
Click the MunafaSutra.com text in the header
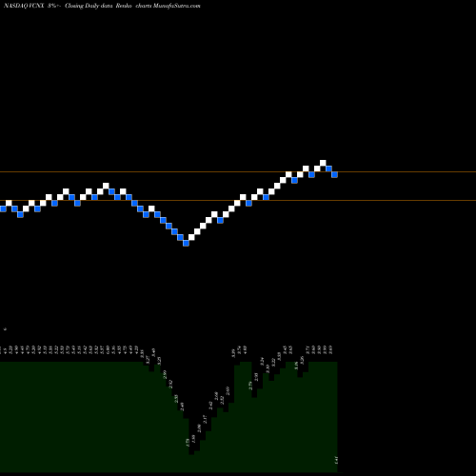(x=176, y=6)
